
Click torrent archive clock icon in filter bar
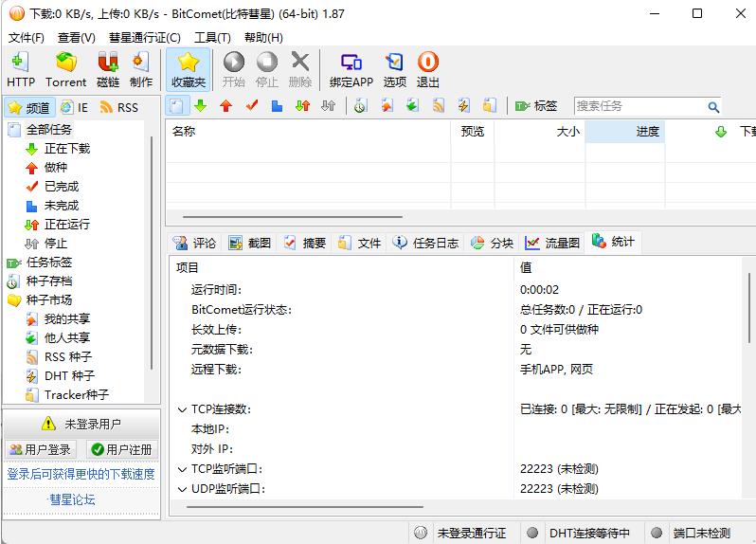coord(360,105)
